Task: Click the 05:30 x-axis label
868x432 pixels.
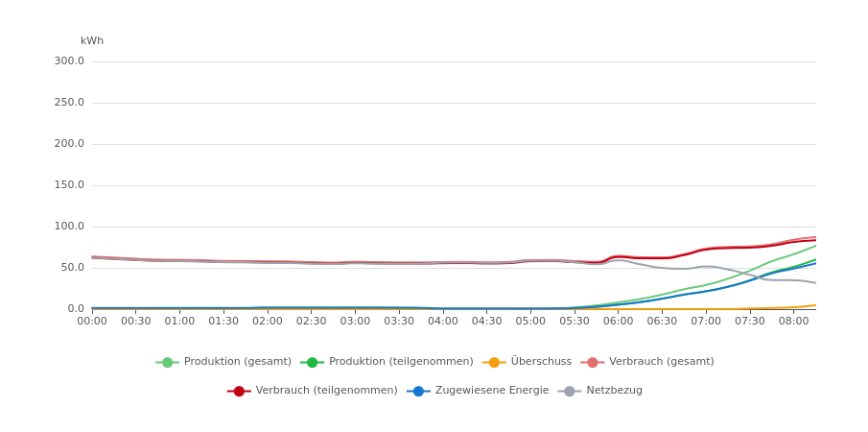Action: [575, 322]
